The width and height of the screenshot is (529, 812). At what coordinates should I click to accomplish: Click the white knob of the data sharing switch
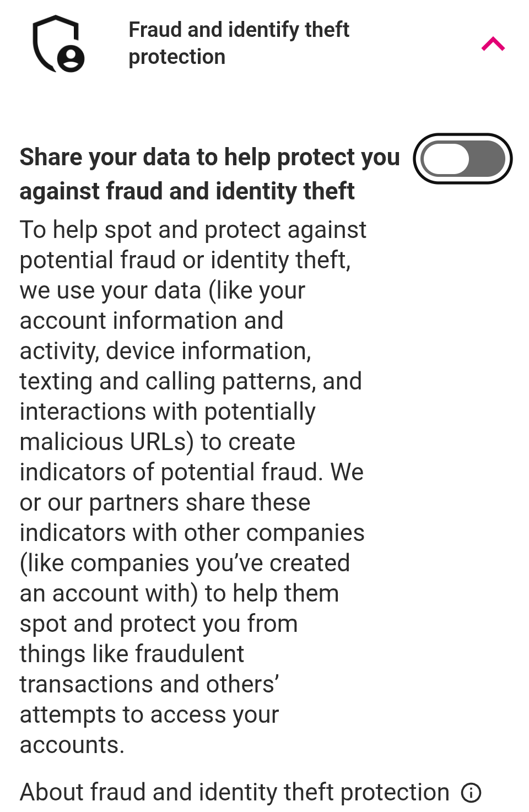tap(446, 159)
